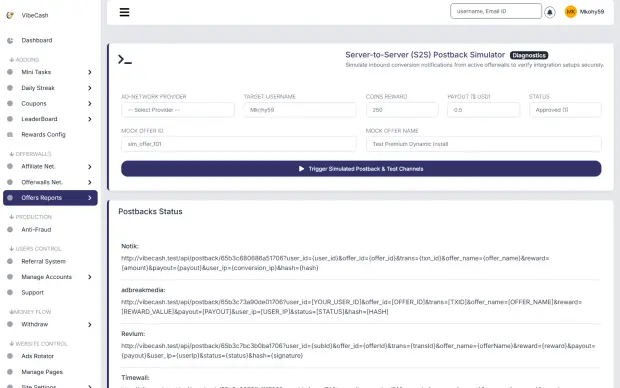Click the Server-to-Server (S2S) Postback Simulator title
This screenshot has width=620, height=388.
425,55
